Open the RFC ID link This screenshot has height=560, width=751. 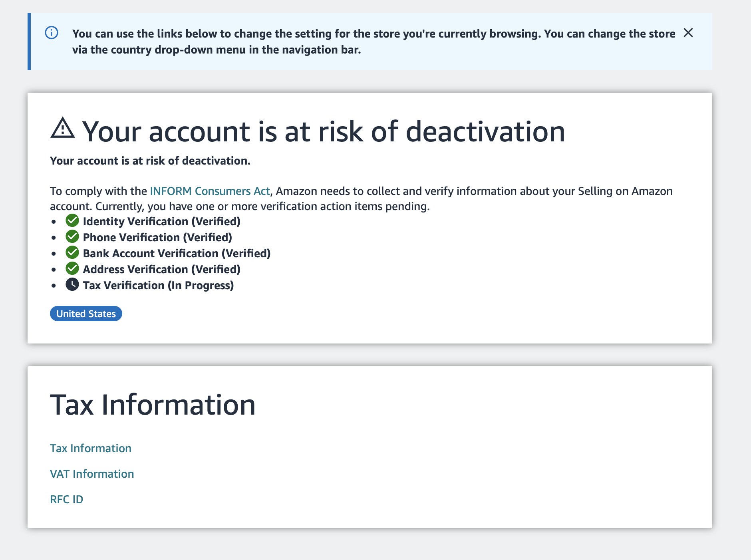(66, 499)
